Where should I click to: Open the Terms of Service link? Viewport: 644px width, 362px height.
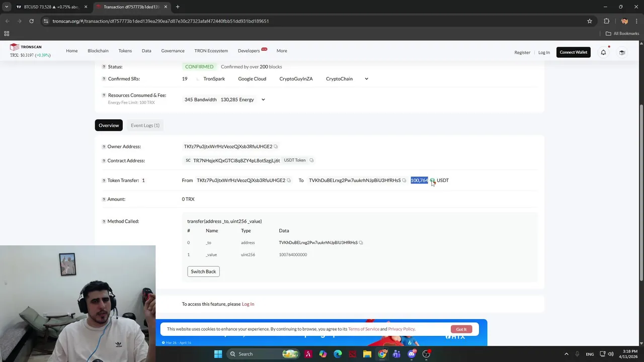(x=364, y=329)
